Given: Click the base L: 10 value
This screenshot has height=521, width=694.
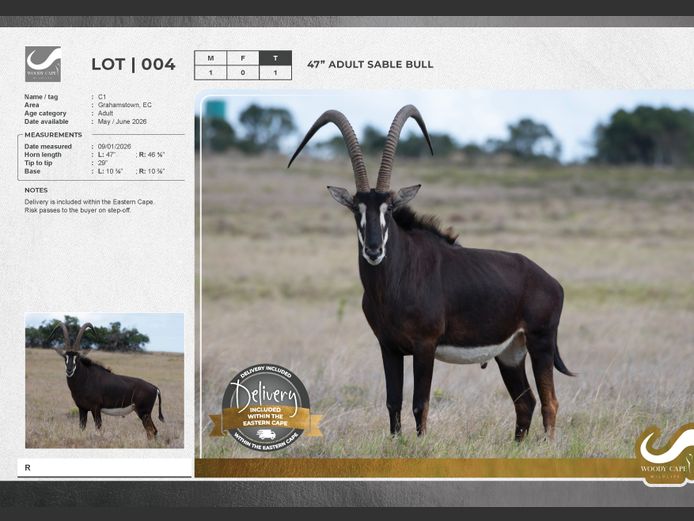Looking at the screenshot, I should (x=110, y=171).
